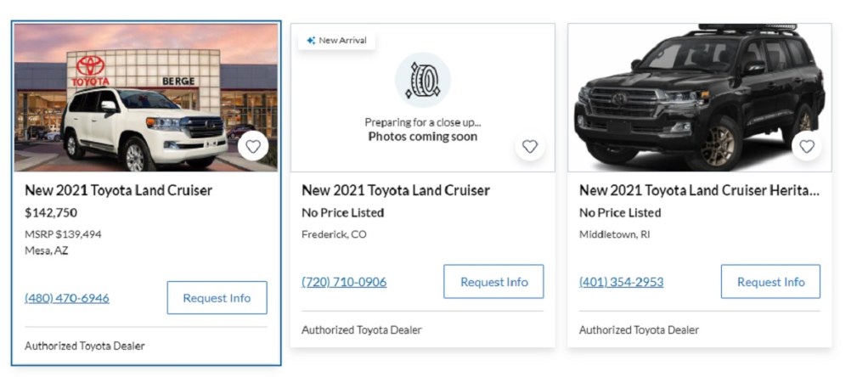Open the Land Cruiser Heritage listing title
Image resolution: width=868 pixels, height=377 pixels.
coord(699,190)
